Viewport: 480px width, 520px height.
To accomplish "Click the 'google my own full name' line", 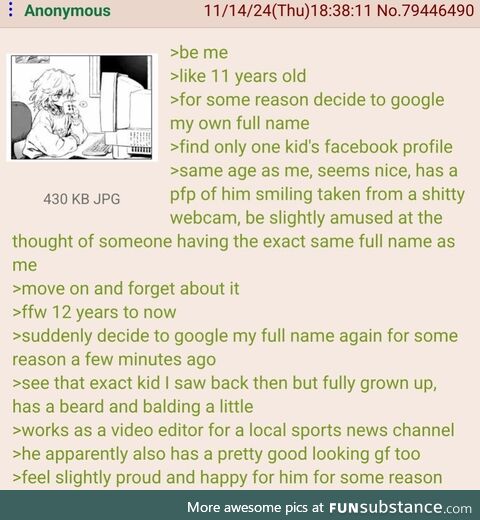I will (x=307, y=112).
